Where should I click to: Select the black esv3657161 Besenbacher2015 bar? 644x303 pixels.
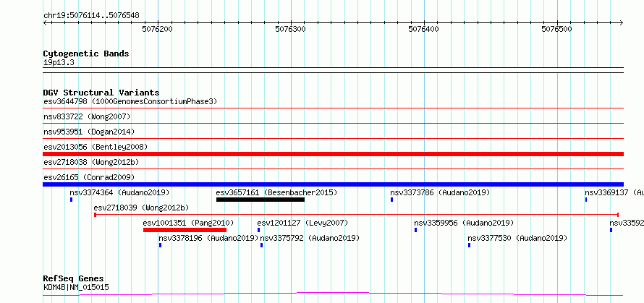[260, 200]
